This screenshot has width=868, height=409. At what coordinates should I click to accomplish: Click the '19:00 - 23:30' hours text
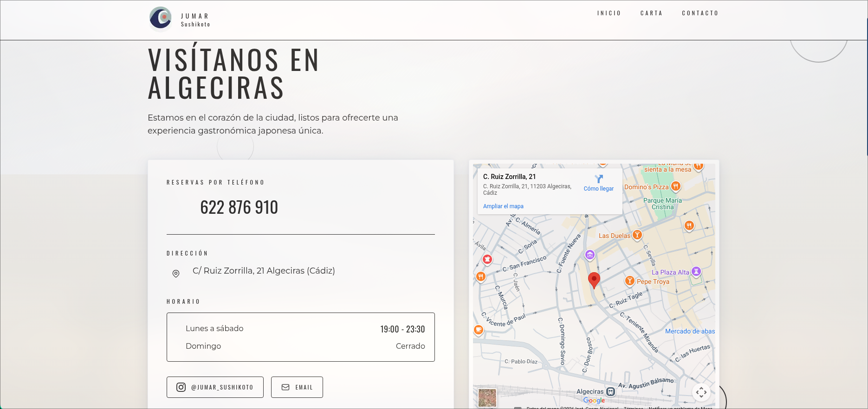(x=402, y=329)
